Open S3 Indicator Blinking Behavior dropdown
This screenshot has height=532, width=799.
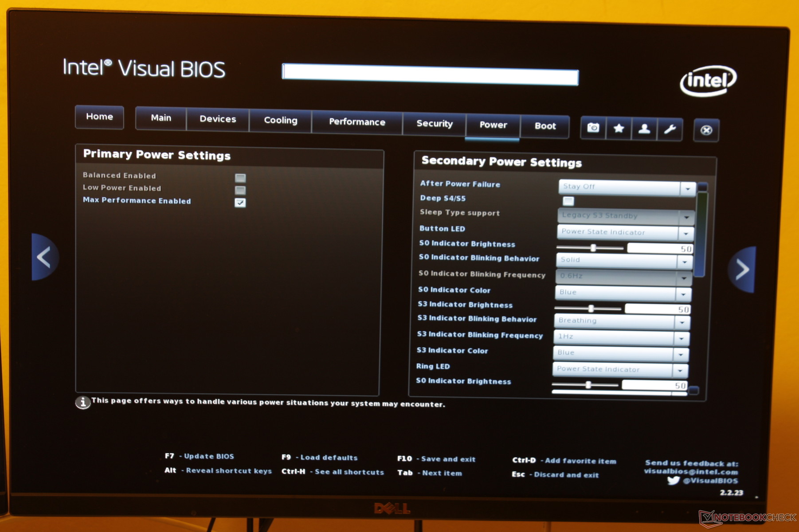coord(682,322)
